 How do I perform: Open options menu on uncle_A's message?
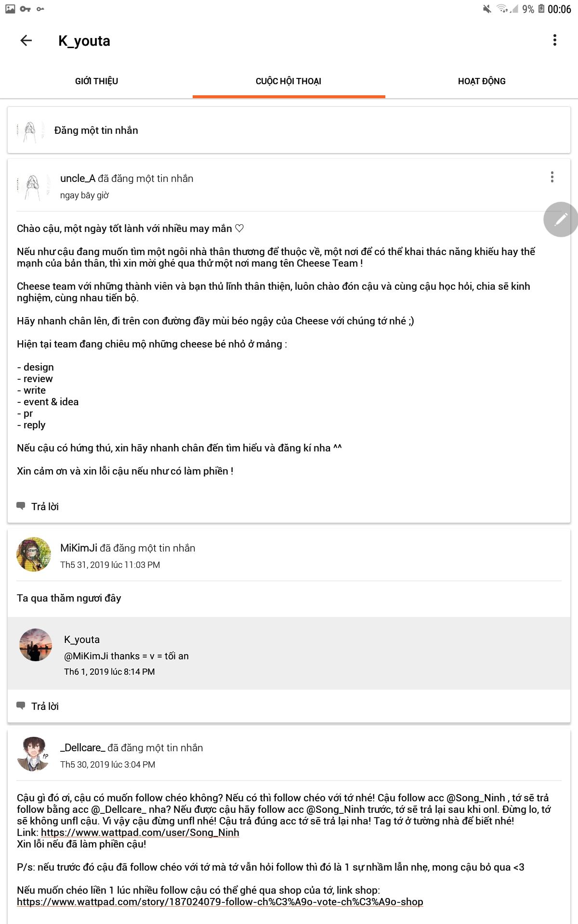pos(552,177)
